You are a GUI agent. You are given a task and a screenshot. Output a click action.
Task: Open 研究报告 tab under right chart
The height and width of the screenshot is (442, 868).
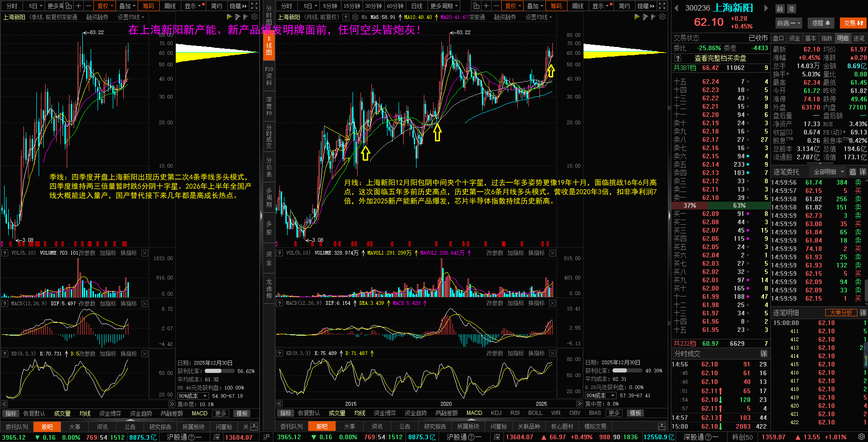pyautogui.click(x=434, y=426)
